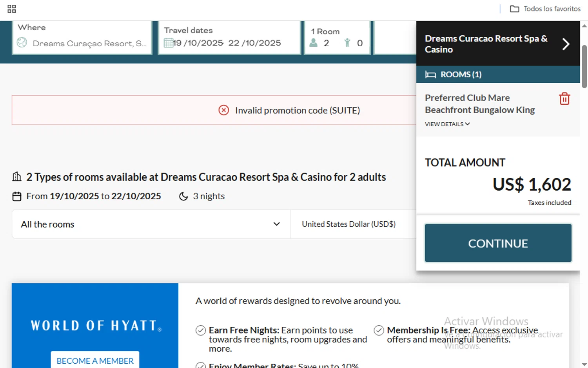Click the scrollbar up arrow
The image size is (588, 368).
tap(584, 26)
